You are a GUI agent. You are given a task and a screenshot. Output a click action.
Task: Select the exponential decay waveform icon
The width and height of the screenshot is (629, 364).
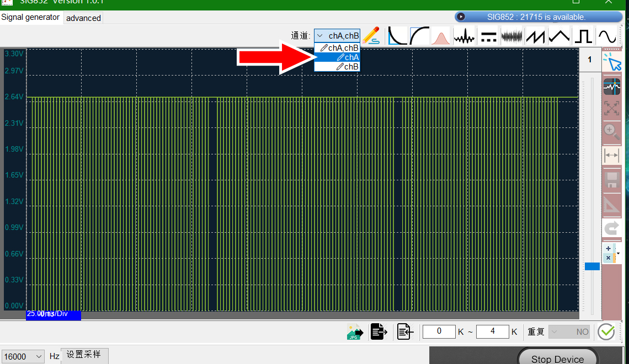(x=397, y=36)
